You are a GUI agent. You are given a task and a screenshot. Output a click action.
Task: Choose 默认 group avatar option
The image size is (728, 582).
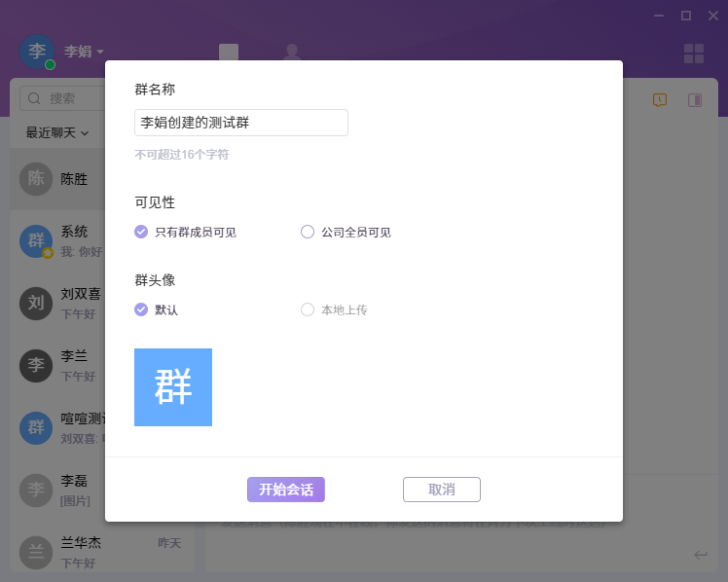point(142,309)
